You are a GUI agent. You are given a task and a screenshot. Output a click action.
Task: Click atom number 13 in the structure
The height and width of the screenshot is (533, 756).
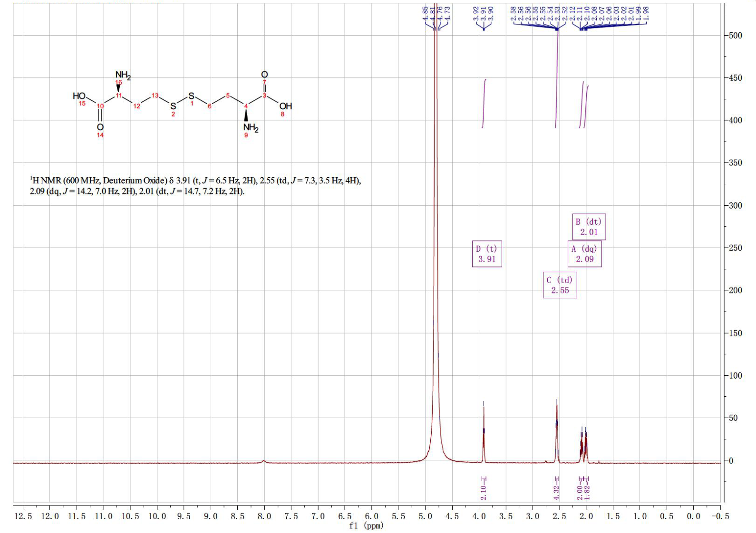pyautogui.click(x=155, y=95)
